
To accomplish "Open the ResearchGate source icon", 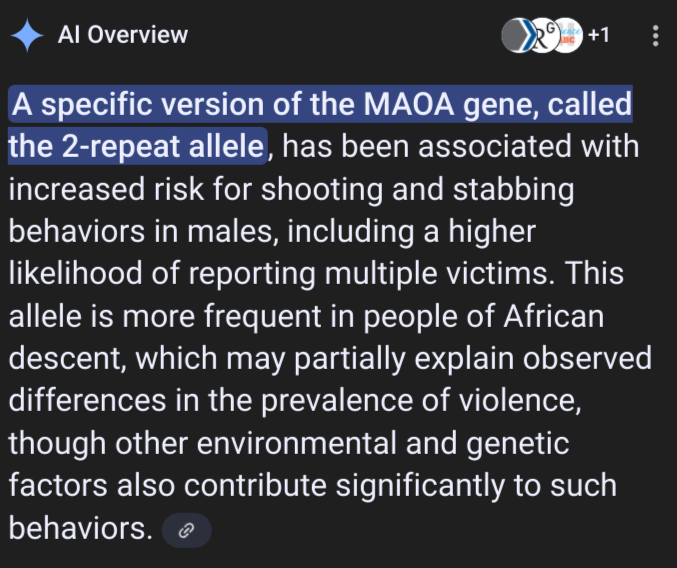I will 543,35.
